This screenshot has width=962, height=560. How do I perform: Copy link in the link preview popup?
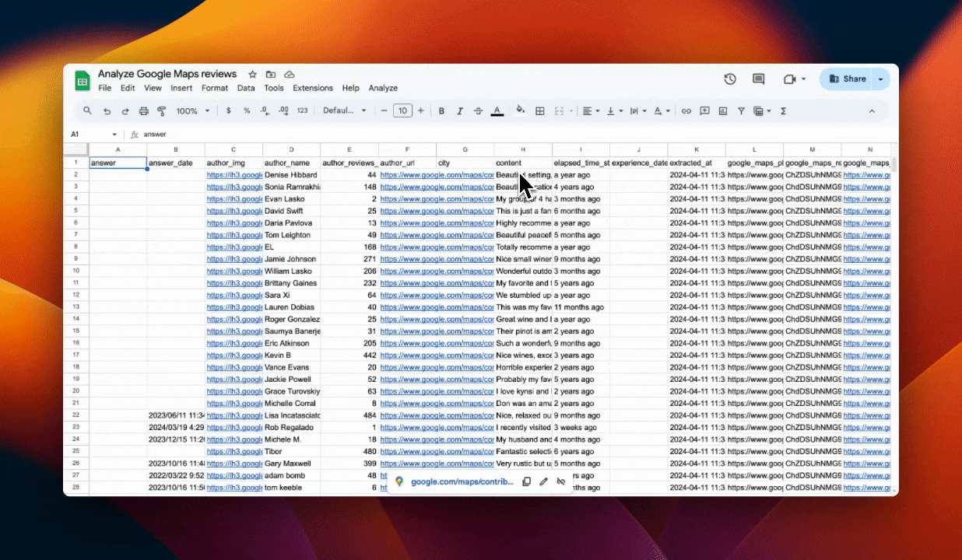point(527,481)
